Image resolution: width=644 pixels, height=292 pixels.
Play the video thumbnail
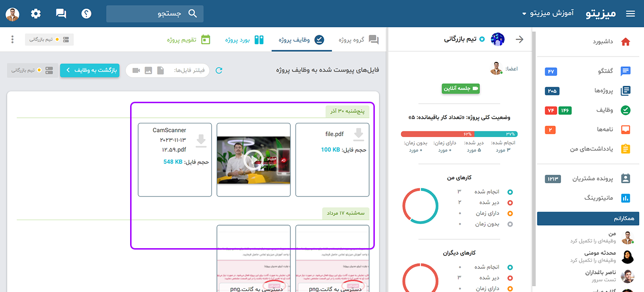254,160
